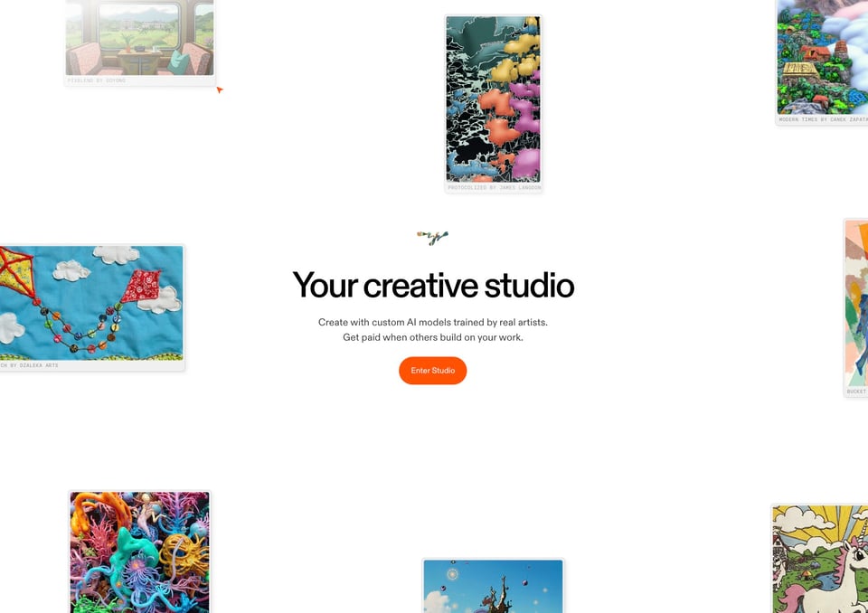
Task: Click the colorful squiggle logo above the headline
Action: (432, 238)
